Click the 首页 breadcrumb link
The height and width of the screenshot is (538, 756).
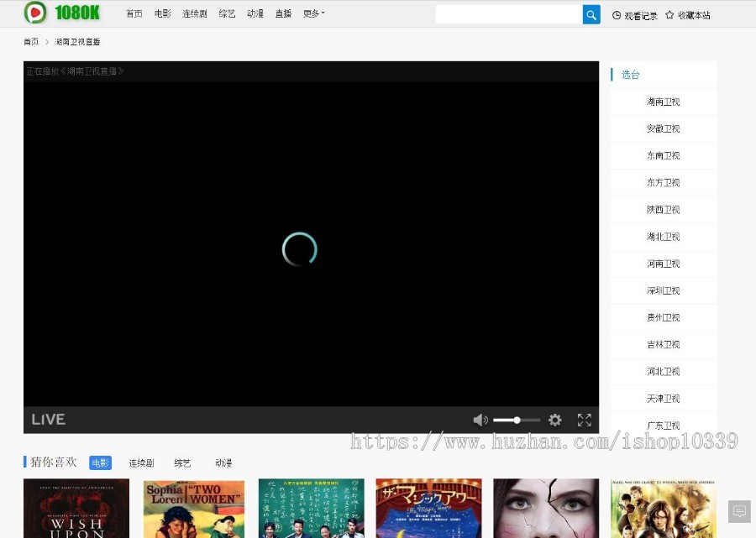[31, 42]
